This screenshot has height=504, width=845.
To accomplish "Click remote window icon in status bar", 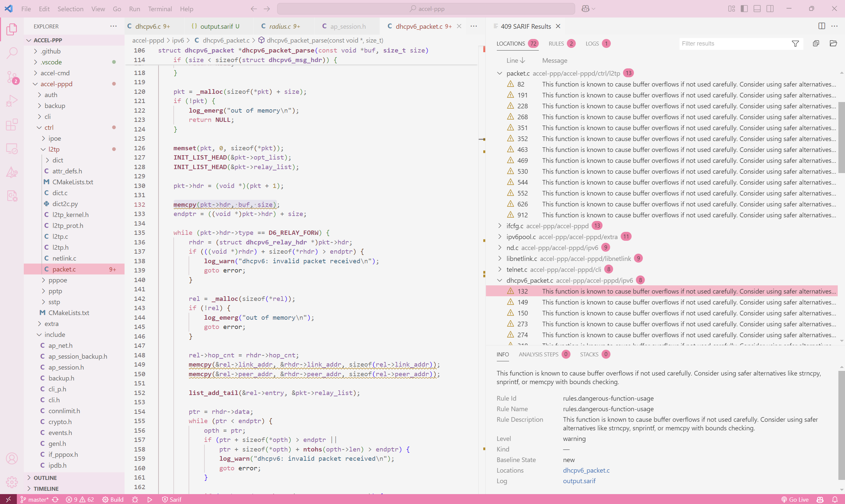I will point(9,499).
